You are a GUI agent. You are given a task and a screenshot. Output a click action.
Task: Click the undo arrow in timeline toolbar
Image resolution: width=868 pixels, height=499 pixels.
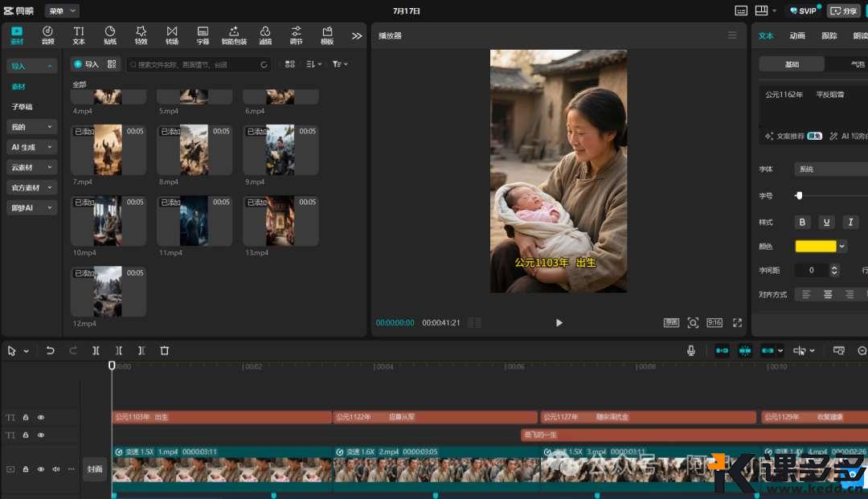pyautogui.click(x=50, y=350)
